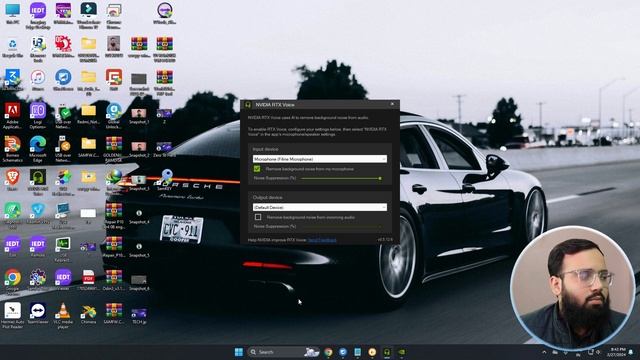Close the NVIDIA RTX Voice window

click(x=392, y=104)
